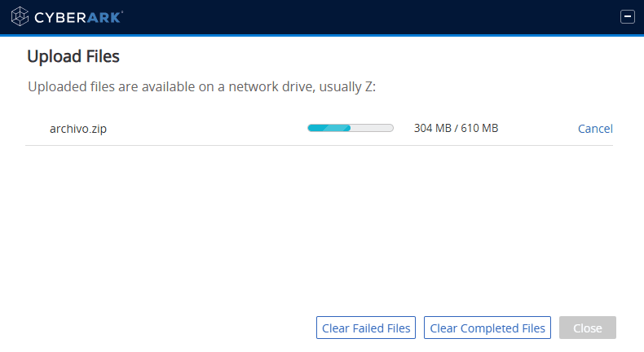Click the network drive description text
This screenshot has height=352, width=644.
pos(201,86)
